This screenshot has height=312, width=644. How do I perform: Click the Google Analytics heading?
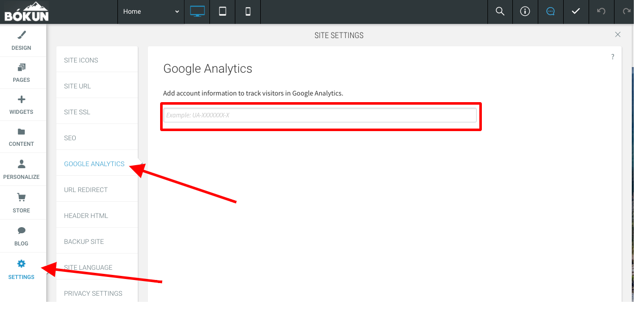(207, 69)
